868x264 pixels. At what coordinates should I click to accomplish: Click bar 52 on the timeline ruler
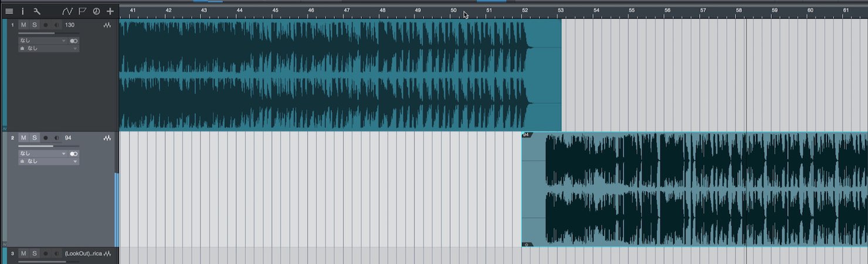[x=524, y=11]
